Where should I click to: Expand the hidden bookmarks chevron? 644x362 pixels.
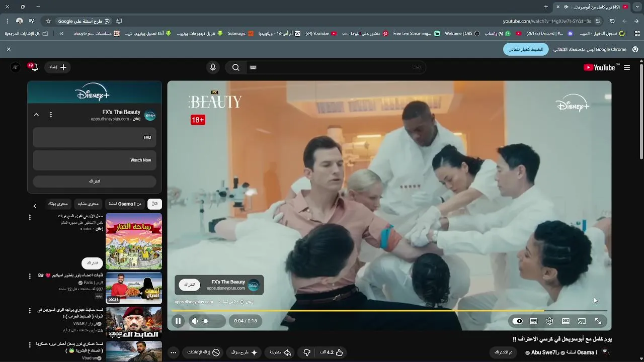[61, 34]
